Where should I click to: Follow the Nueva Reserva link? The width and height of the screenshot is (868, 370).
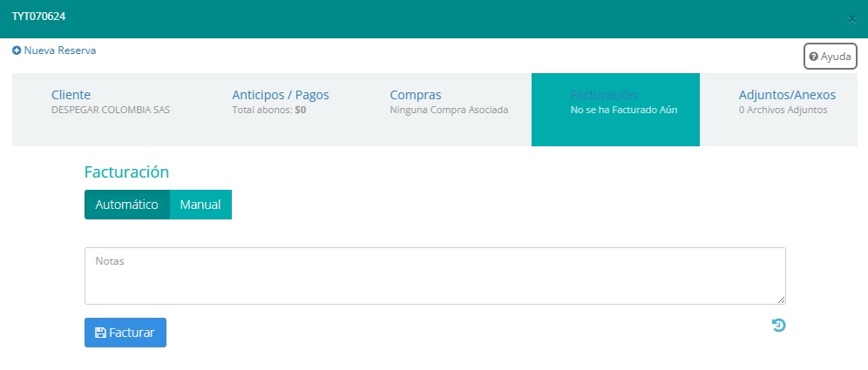point(60,50)
